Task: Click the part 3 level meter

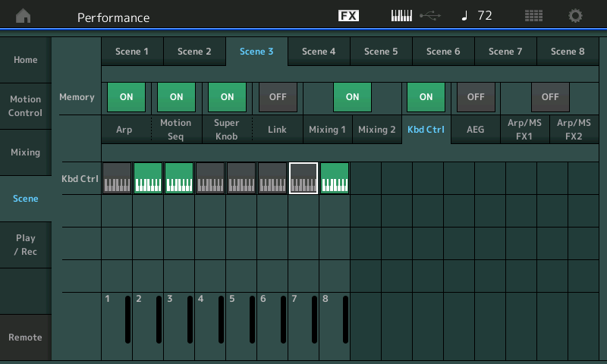Action: (189, 319)
